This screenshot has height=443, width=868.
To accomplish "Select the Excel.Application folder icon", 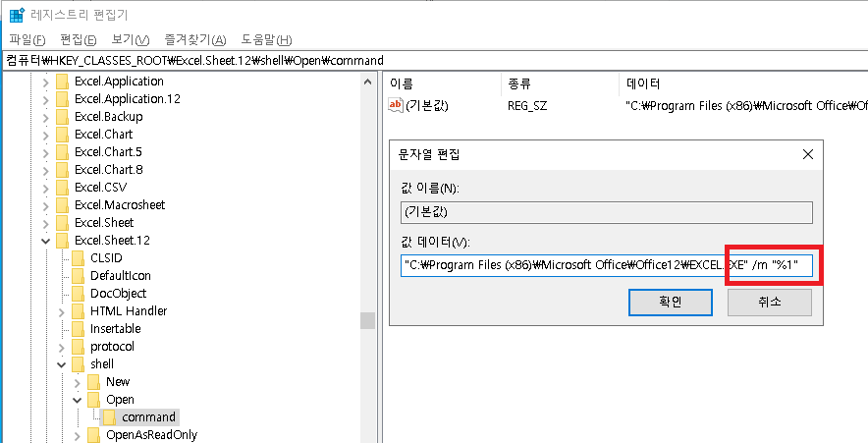I will (x=62, y=82).
